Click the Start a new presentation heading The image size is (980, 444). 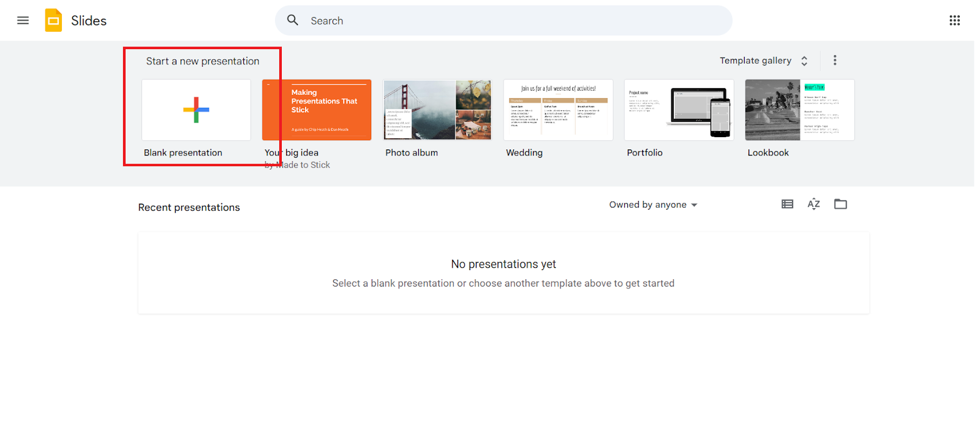(x=203, y=61)
